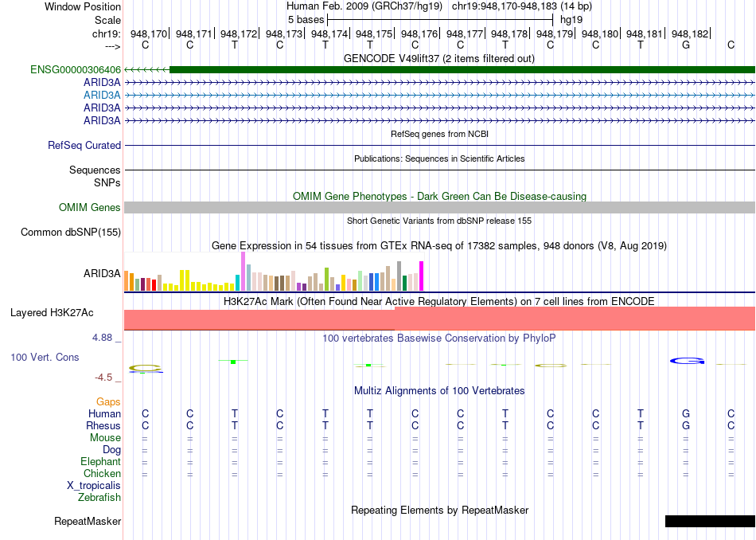Screen dimensions: 756x540
Task: Open the RefSeq Curated track label
Action: 84,145
